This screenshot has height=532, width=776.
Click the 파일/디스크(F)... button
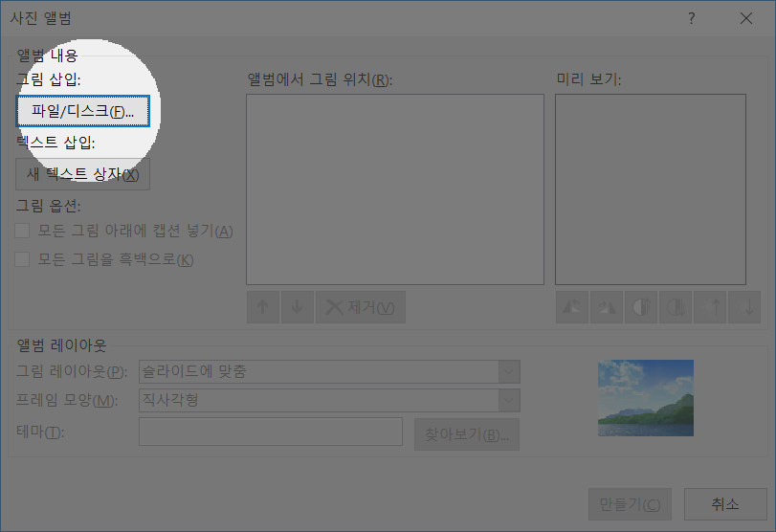(x=82, y=111)
